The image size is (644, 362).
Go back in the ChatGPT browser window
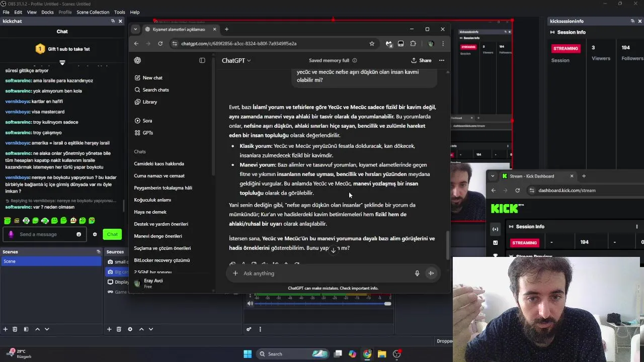point(136,44)
